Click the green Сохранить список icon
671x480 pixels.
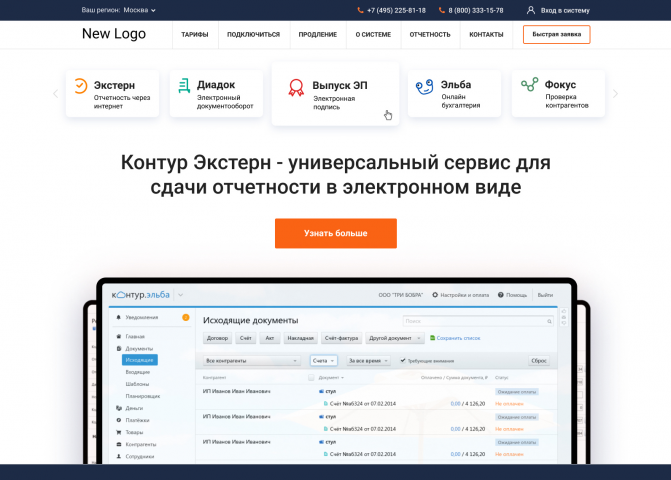tap(432, 338)
